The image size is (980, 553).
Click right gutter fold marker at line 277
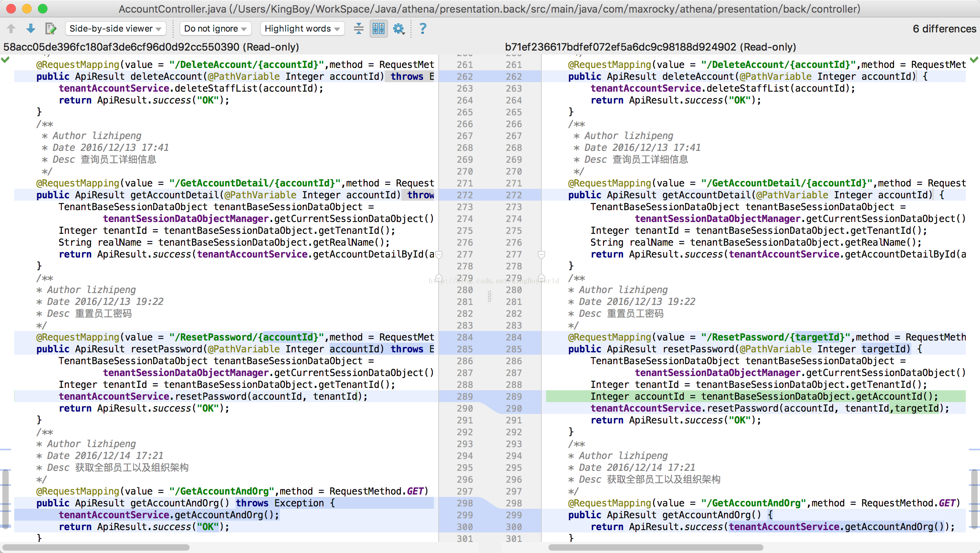point(541,255)
